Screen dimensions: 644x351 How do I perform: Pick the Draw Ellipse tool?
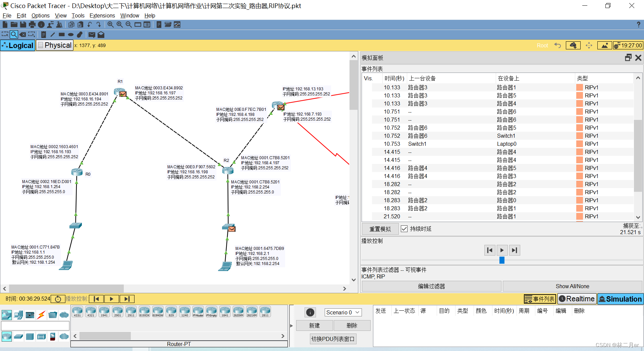coord(71,34)
